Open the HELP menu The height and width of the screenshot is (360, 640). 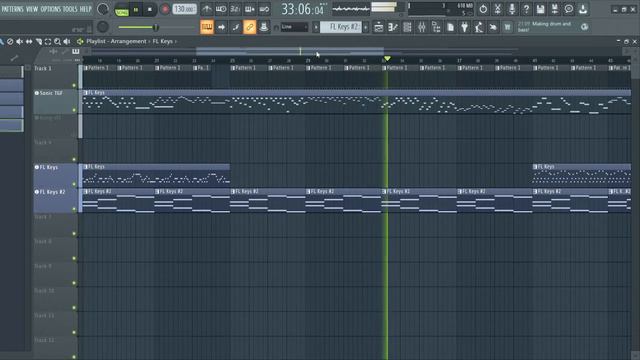coord(85,9)
